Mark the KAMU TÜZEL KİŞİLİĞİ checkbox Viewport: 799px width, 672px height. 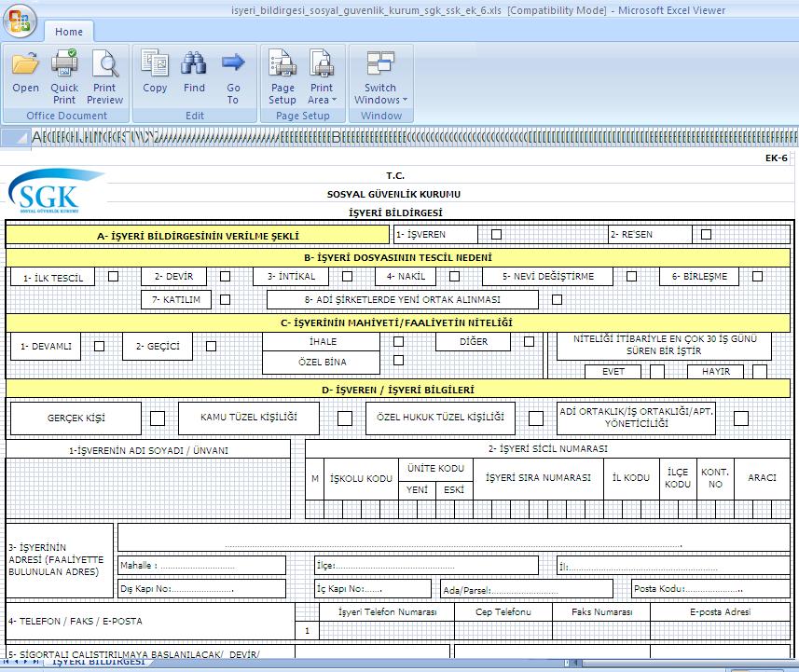[345, 418]
